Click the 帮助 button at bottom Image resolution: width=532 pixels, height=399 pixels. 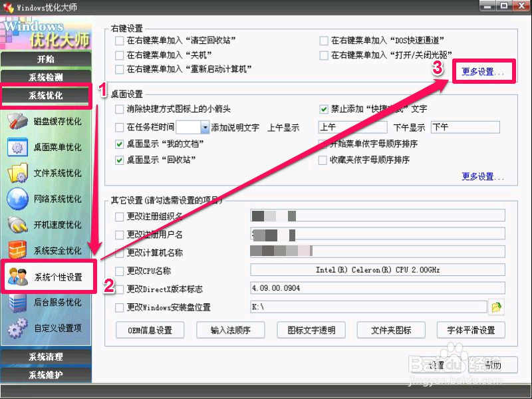493,365
